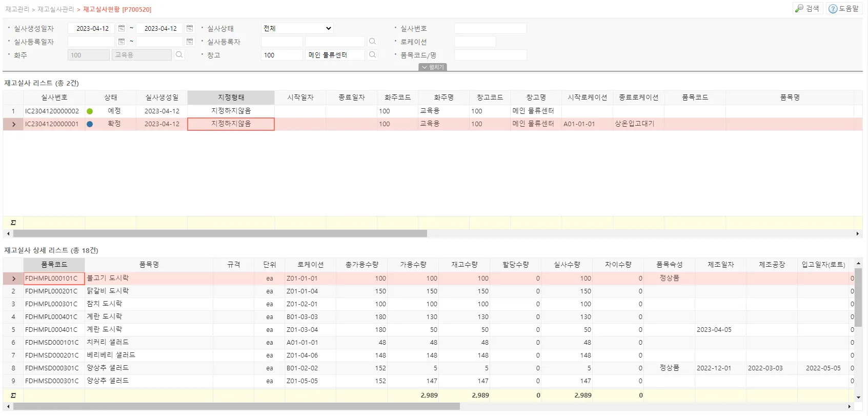Click the 검색 search button
The image size is (868, 416).
(808, 9)
